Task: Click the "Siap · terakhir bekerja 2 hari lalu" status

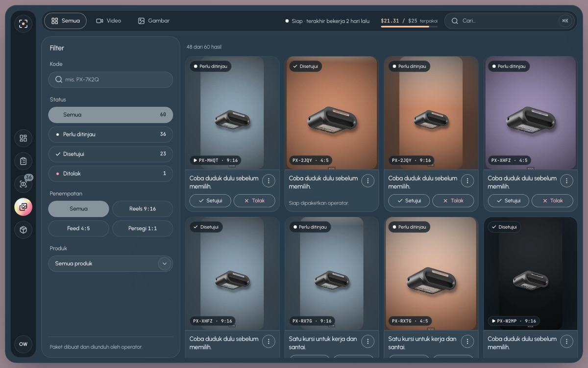Action: tap(327, 21)
